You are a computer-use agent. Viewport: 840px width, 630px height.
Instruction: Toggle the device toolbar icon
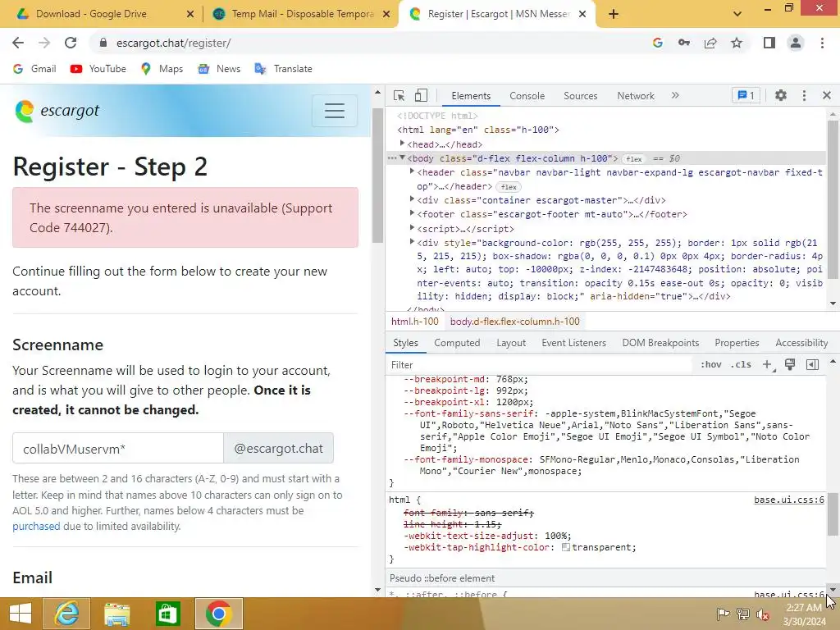coord(421,95)
